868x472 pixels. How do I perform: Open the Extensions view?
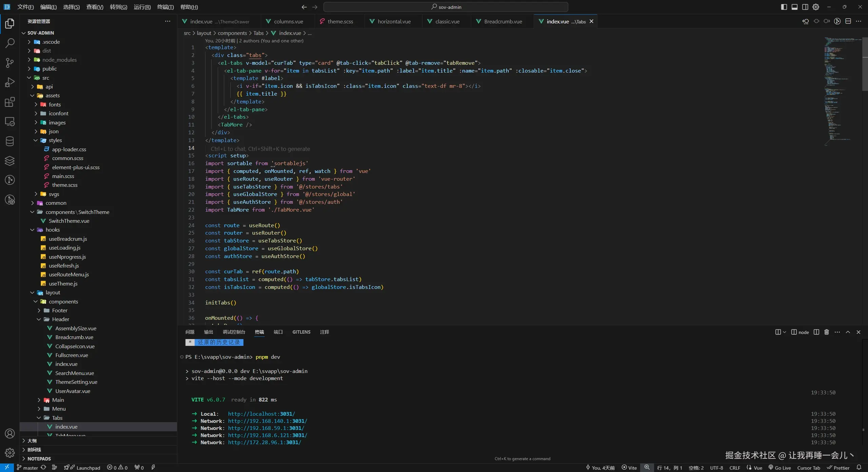[x=10, y=102]
